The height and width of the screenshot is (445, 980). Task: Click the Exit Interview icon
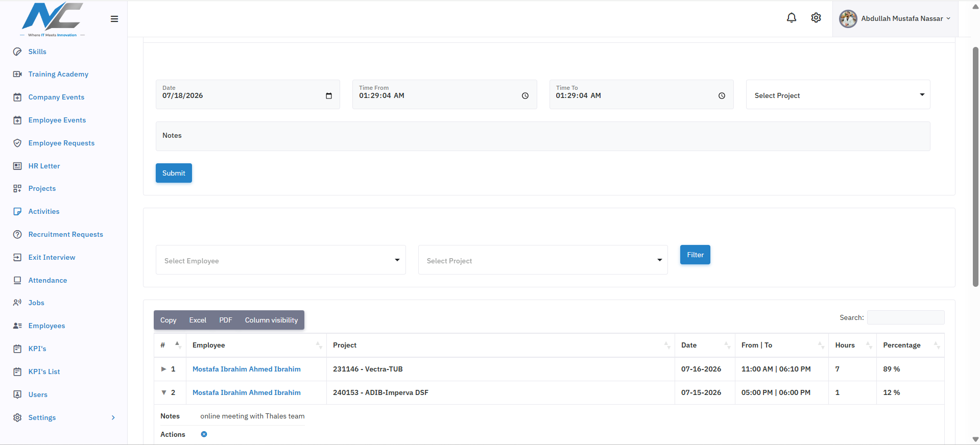coord(17,257)
